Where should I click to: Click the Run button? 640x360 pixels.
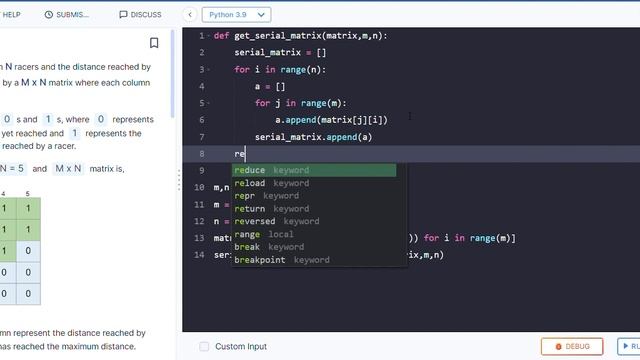pyautogui.click(x=629, y=347)
